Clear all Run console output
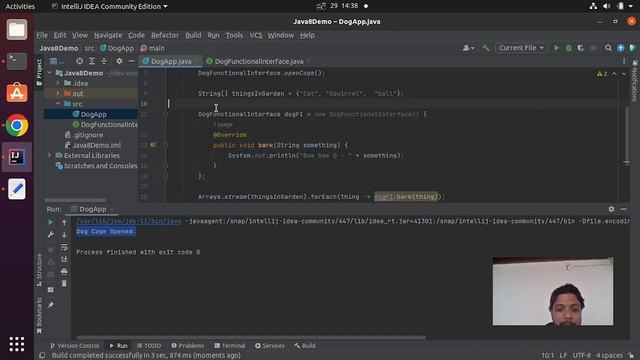The height and width of the screenshot is (360, 640). (x=64, y=283)
